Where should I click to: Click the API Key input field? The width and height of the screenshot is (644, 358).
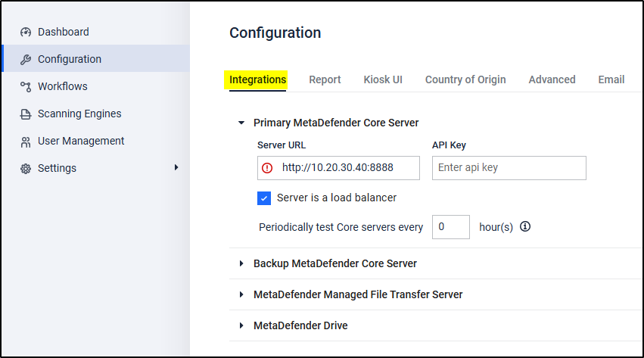[509, 168]
